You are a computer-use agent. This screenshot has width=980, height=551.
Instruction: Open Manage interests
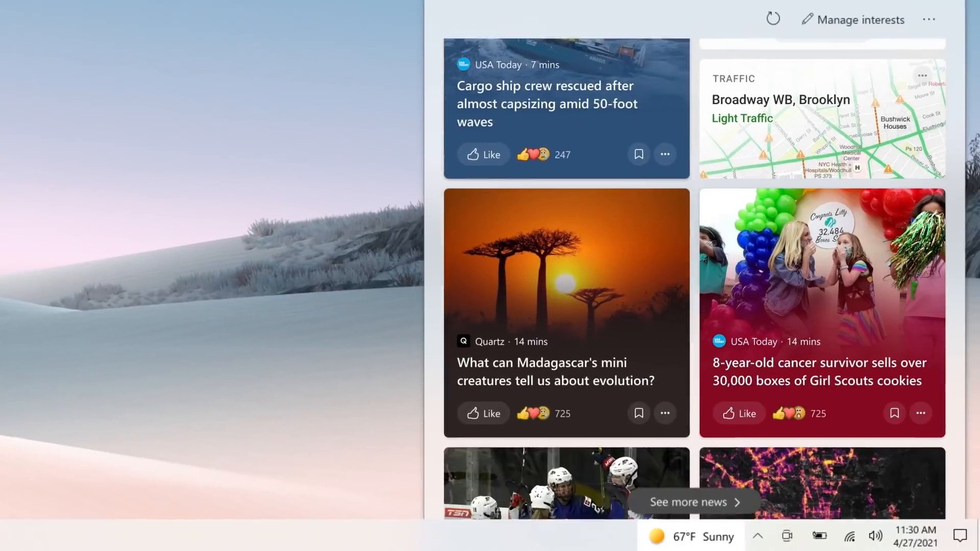(853, 19)
